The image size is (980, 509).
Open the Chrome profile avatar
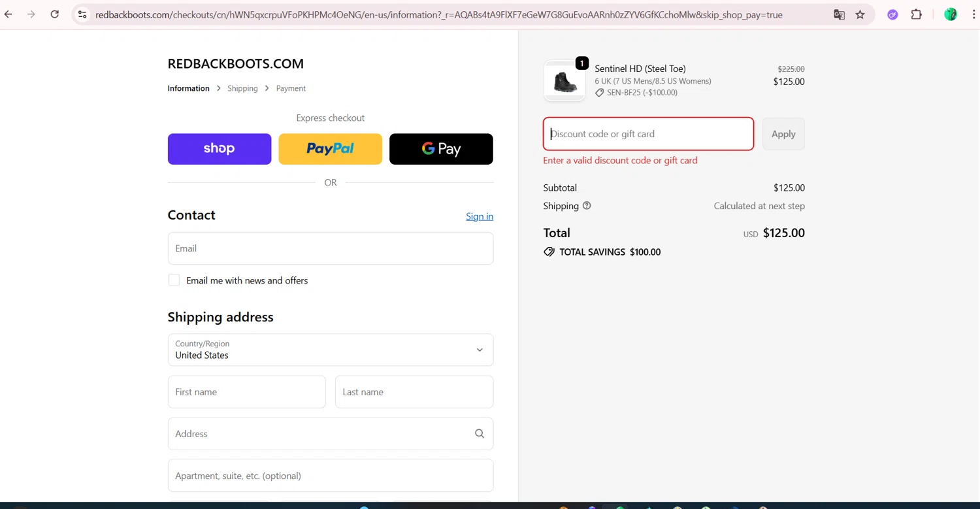(951, 14)
